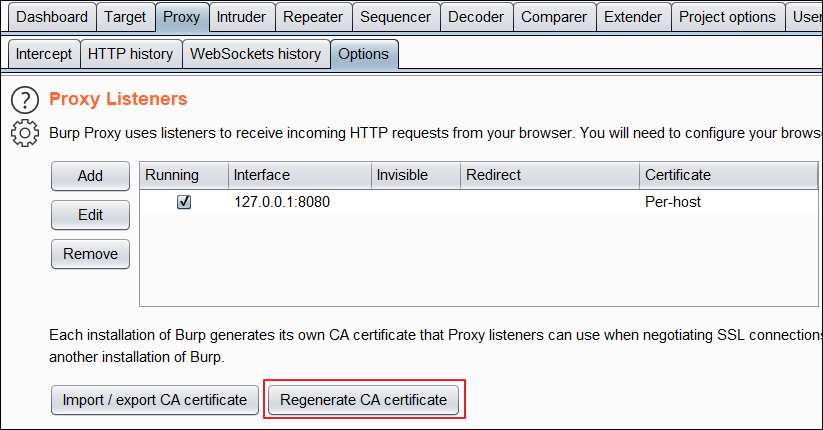Open the WebSockets history sub-tab

pyautogui.click(x=256, y=54)
